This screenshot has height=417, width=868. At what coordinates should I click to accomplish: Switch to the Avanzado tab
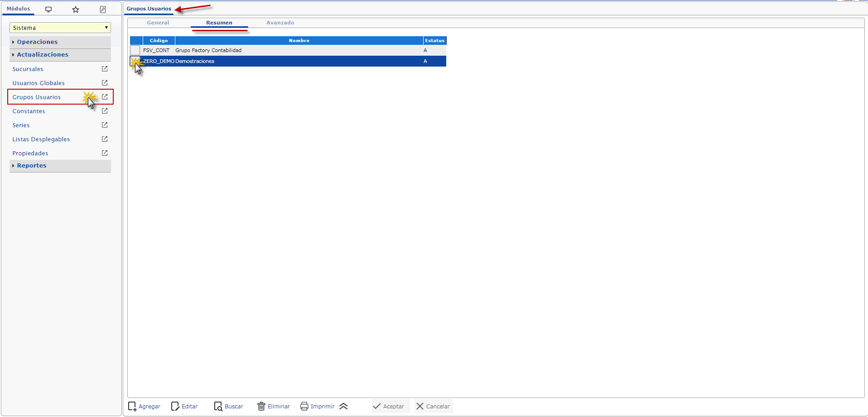280,23
